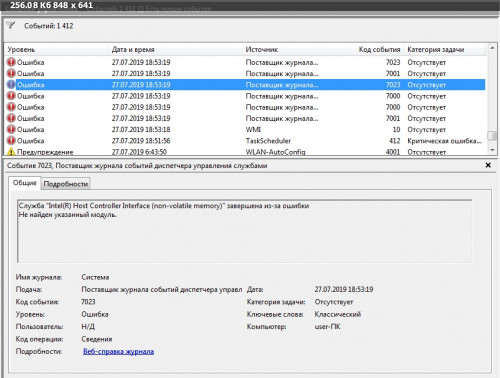Click the event list scrollbar up arrow
The image size is (500, 378).
coord(492,48)
